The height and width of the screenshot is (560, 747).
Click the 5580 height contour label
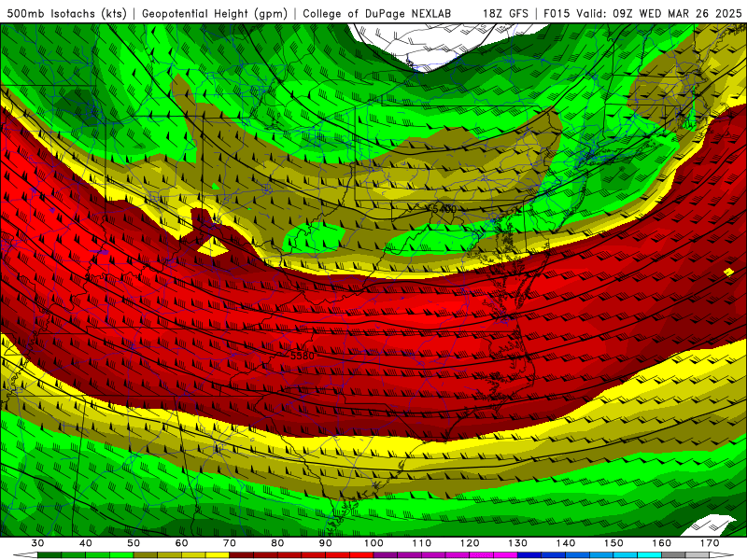[303, 356]
